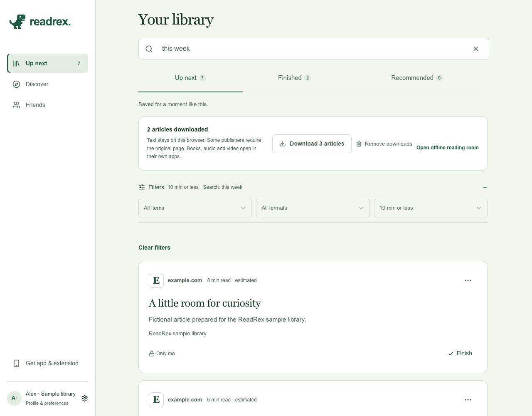This screenshot has width=532, height=416.
Task: Open settings gear beside profile
Action: 84,398
